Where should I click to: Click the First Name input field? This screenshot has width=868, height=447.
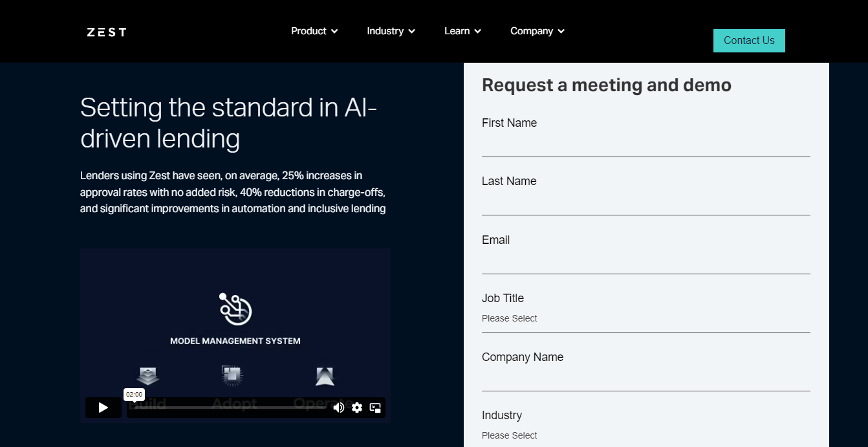[646, 146]
